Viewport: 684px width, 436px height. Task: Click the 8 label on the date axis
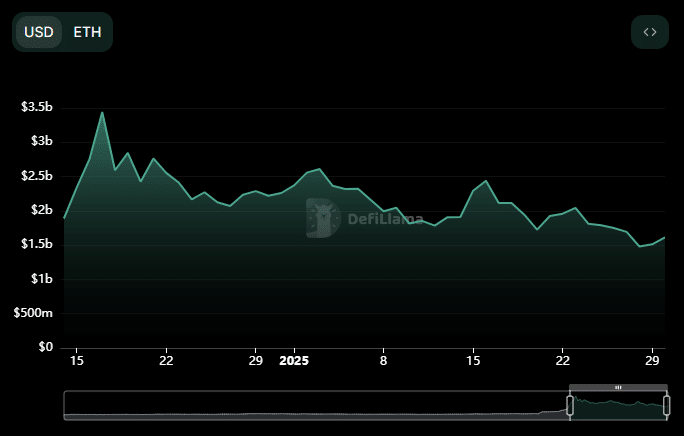(384, 360)
